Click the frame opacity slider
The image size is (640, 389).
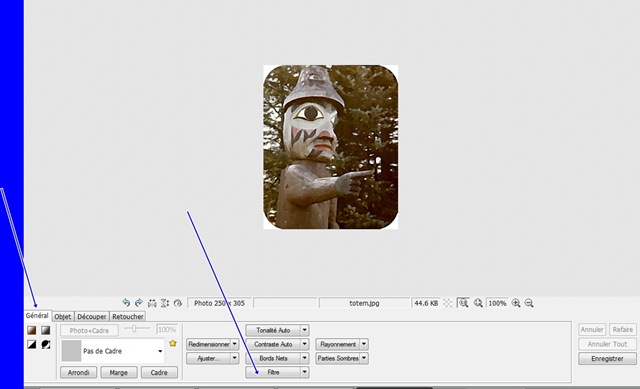[137, 329]
